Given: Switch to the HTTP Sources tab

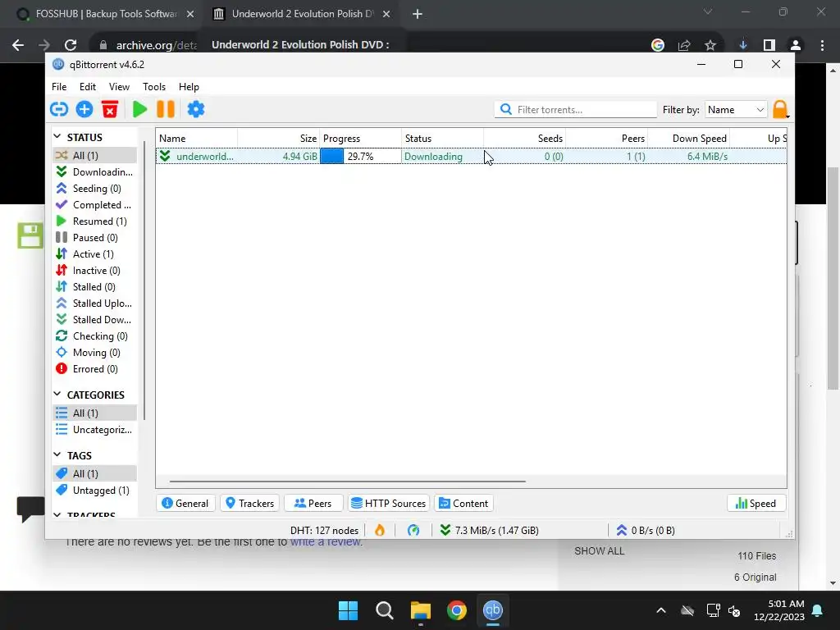Looking at the screenshot, I should pyautogui.click(x=389, y=504).
